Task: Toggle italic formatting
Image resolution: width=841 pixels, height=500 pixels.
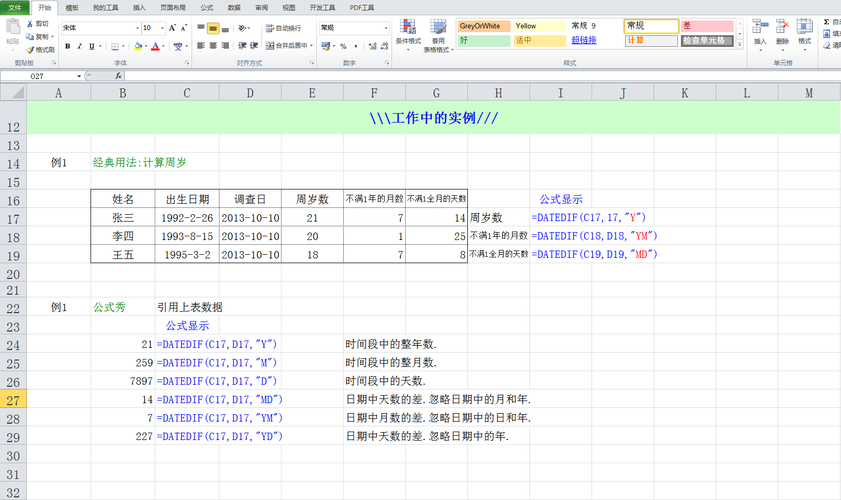Action: click(79, 47)
